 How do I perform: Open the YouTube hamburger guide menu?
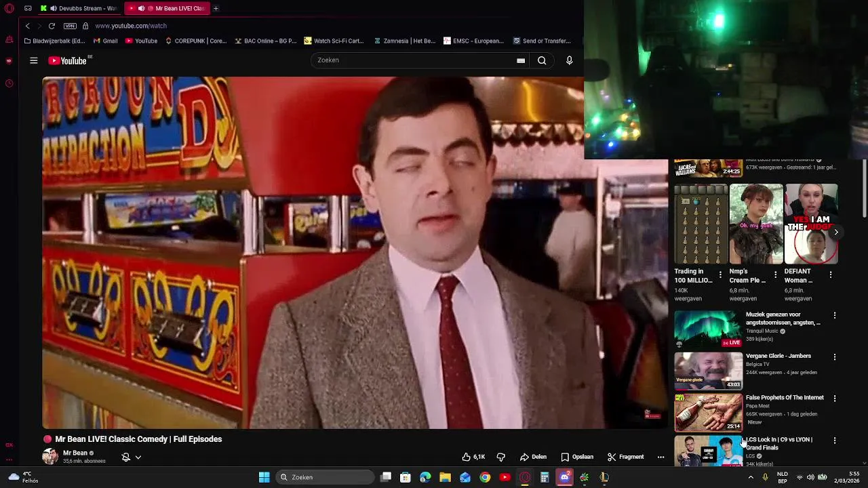33,60
